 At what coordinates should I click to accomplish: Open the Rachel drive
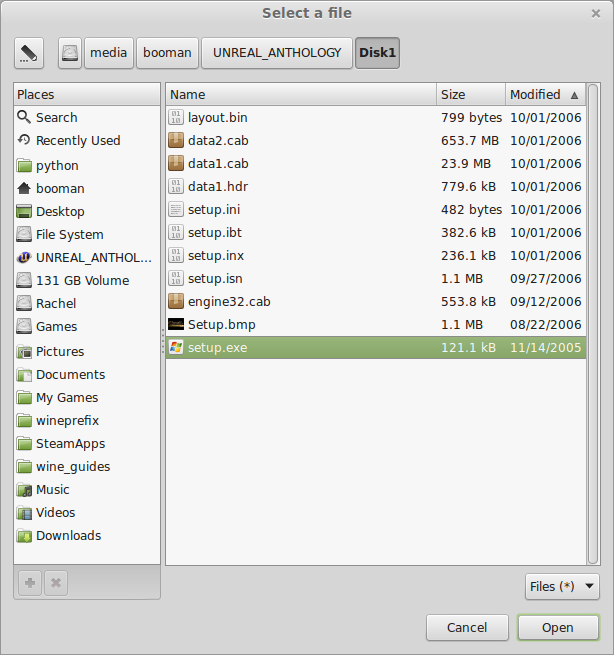(x=87, y=303)
